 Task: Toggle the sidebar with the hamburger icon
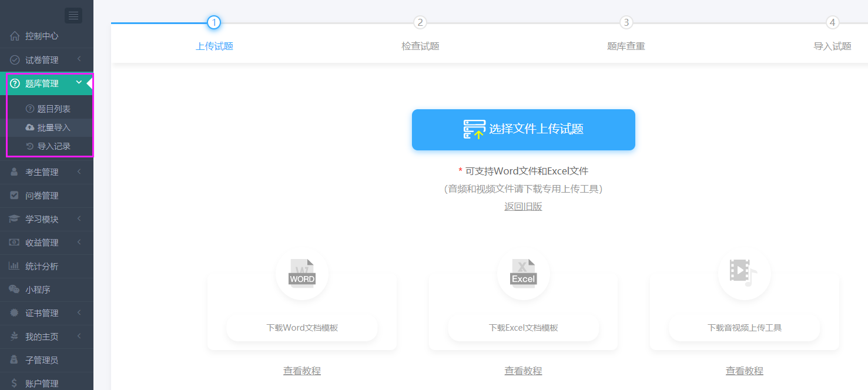tap(73, 16)
